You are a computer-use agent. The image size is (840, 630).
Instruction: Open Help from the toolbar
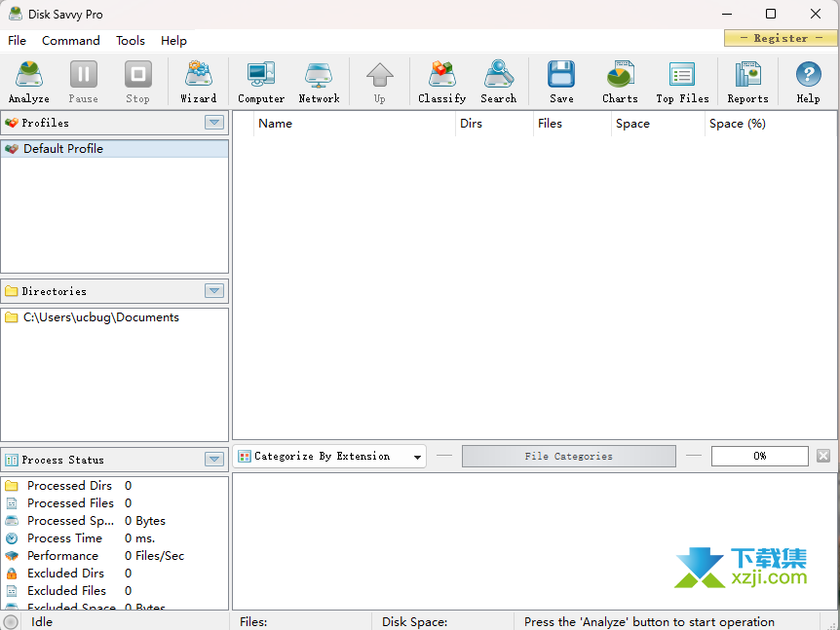tap(808, 82)
